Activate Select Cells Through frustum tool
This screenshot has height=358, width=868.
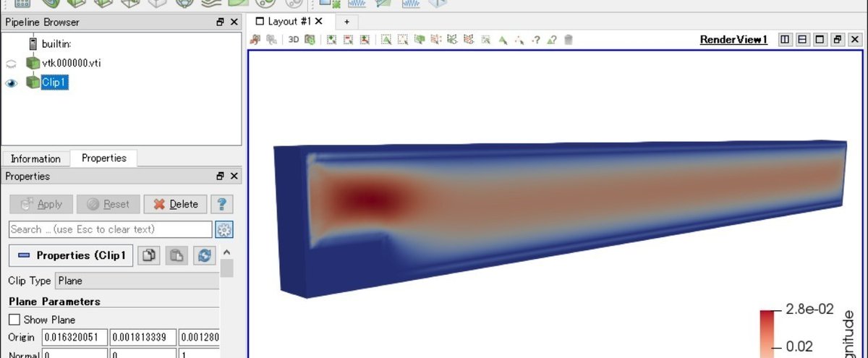pos(420,40)
